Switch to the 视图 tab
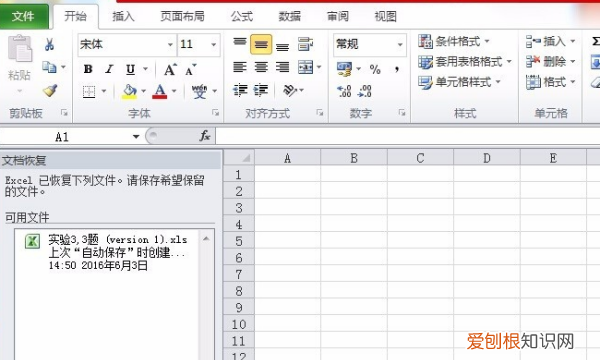 385,16
